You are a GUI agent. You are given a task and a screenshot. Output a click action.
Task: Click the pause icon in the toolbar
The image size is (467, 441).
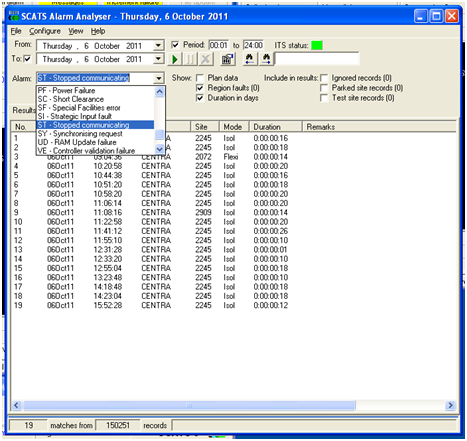coord(190,59)
